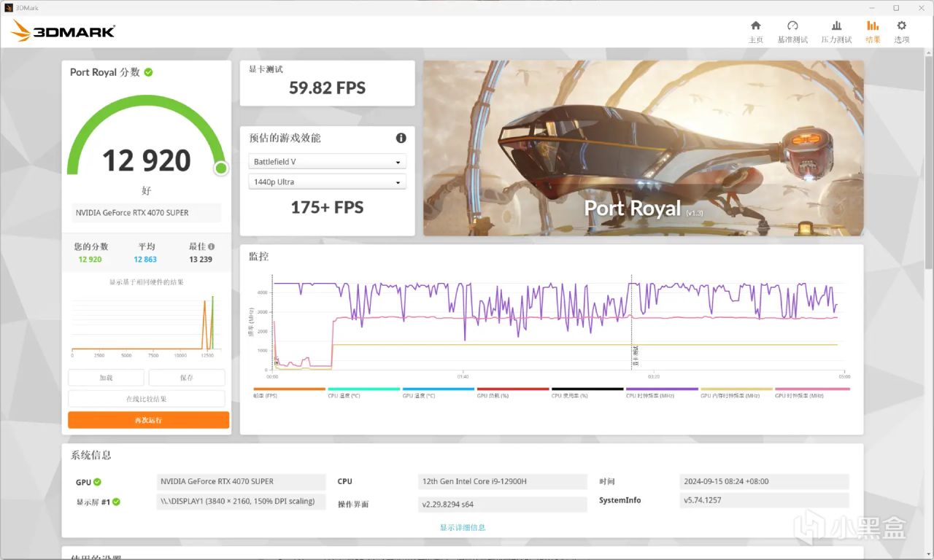Toggle the GPU 负载 (%) red legend
Screen dimensions: 934x560
[x=512, y=392]
